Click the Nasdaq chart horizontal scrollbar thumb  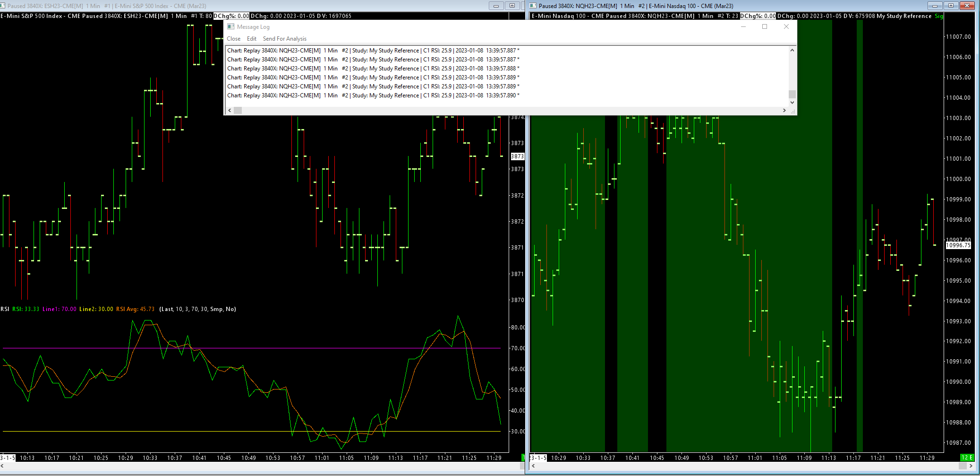point(963,466)
